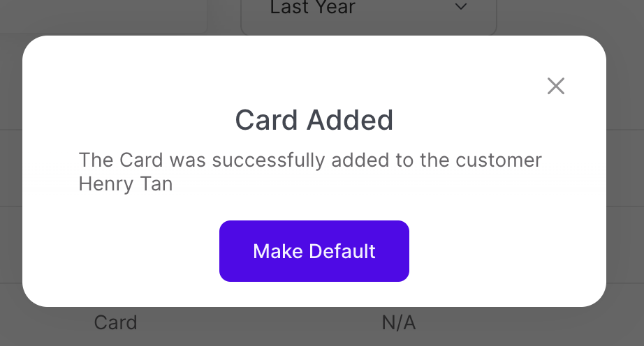Close the Card Added dialog
The height and width of the screenshot is (346, 644).
click(x=556, y=86)
